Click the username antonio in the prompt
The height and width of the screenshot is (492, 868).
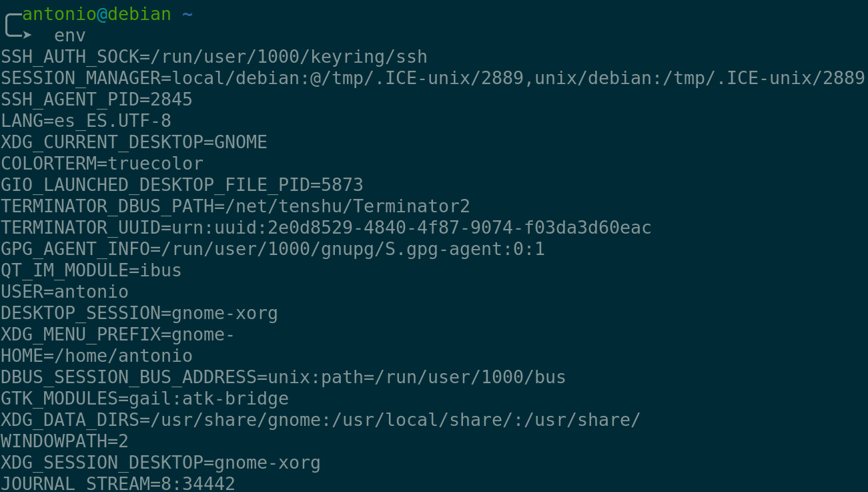tap(59, 14)
